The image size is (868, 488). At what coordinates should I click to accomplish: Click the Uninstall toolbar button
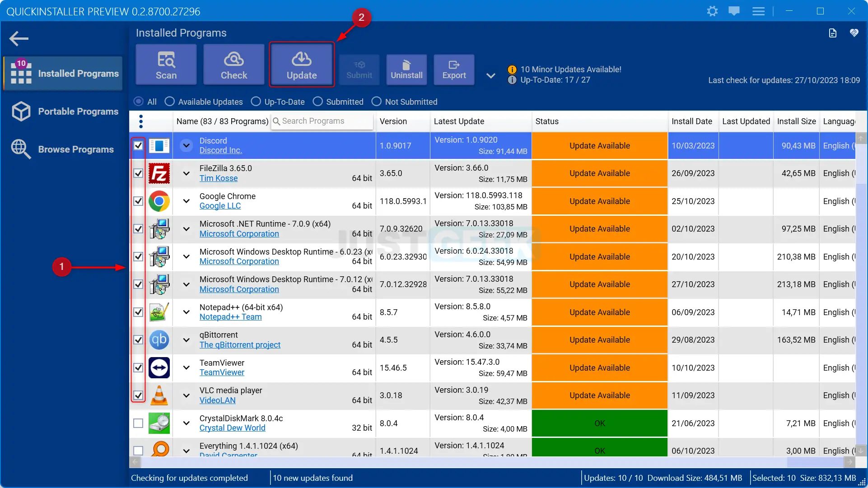406,70
